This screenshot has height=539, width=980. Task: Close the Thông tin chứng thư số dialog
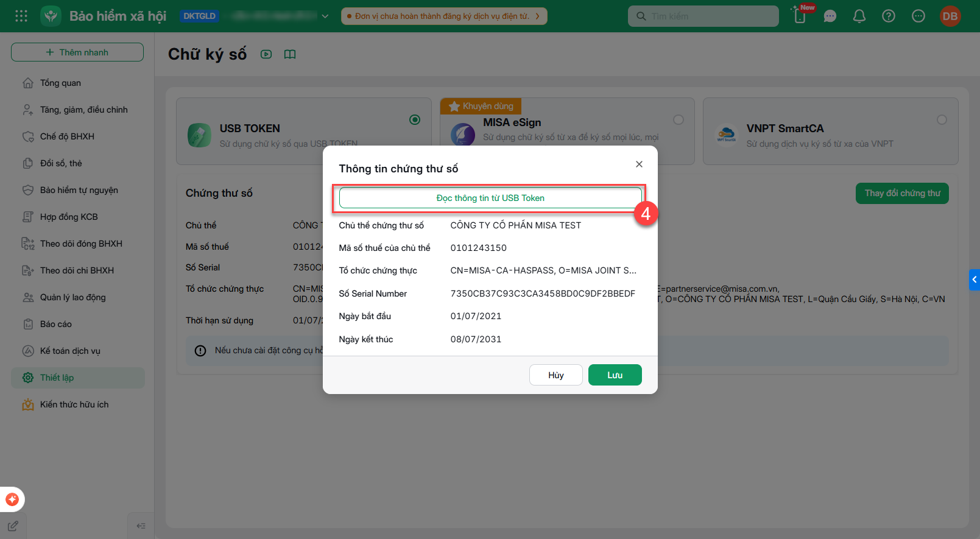[x=639, y=164]
